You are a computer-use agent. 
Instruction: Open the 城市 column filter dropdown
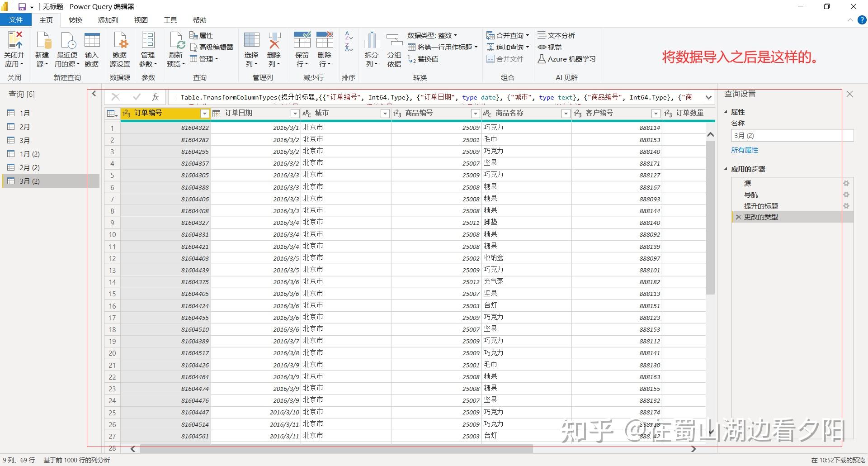[385, 114]
